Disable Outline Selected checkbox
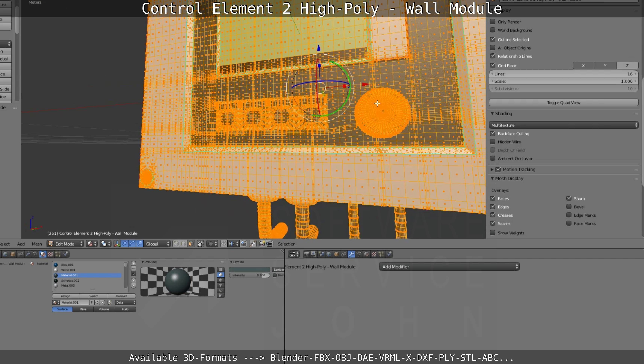This screenshot has width=644, height=364. 493,39
